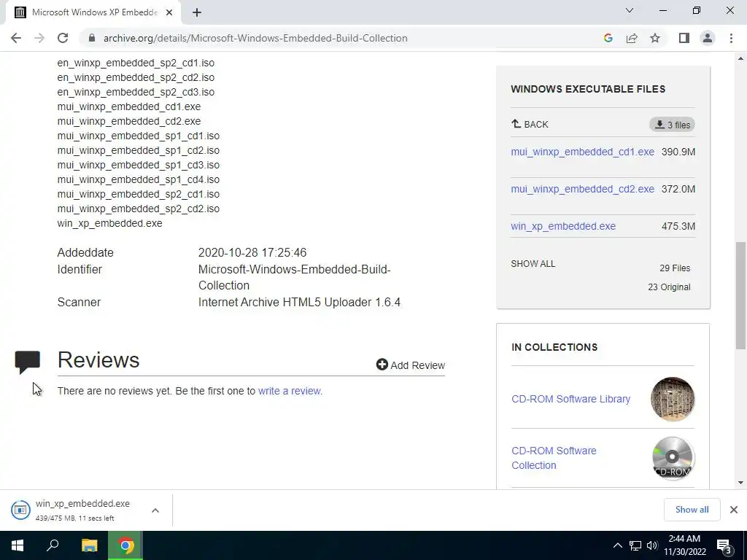This screenshot has height=560, width=747.
Task: Download win_xp_embedded.exe link in sidebar
Action: coord(563,226)
